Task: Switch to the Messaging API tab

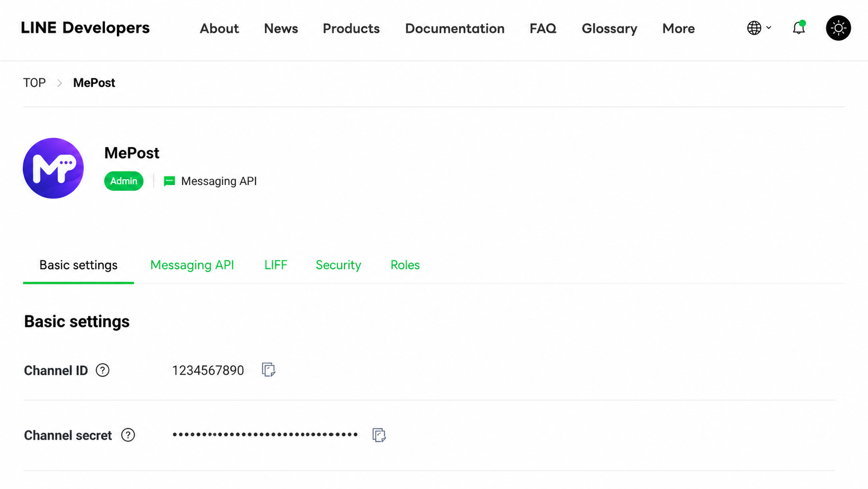Action: pos(192,265)
